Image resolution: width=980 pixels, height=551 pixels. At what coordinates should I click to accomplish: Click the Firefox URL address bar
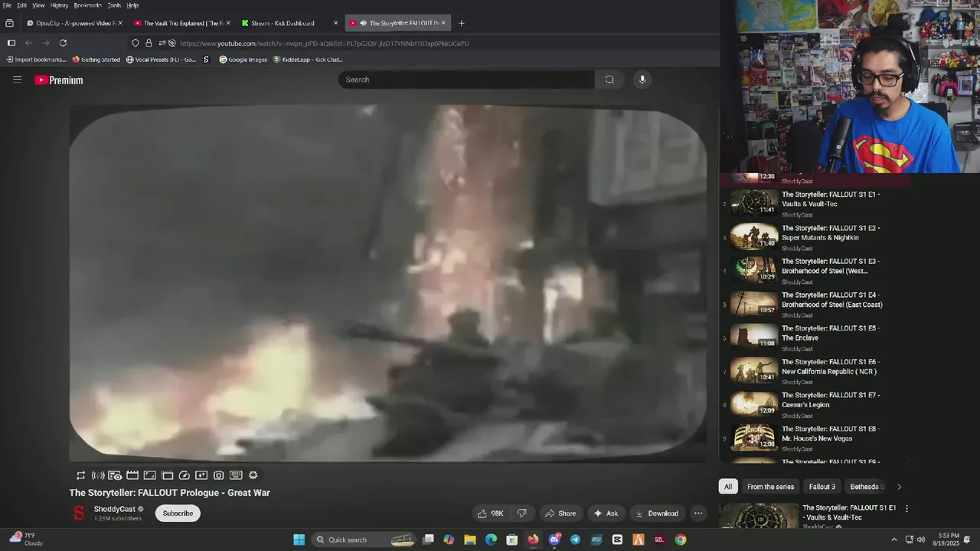(x=423, y=44)
